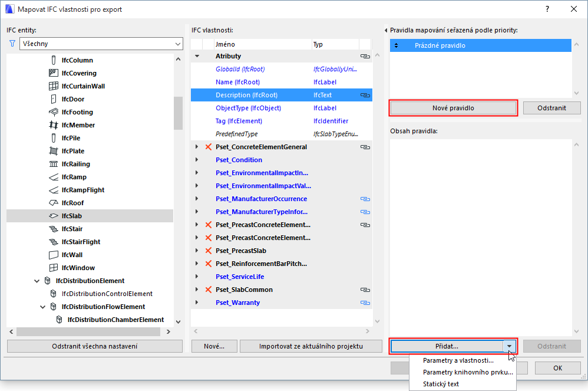Screen dimensions: 588x391
Task: Click the entity tree horizontal scrollbar right arrow
Action: coord(169,331)
